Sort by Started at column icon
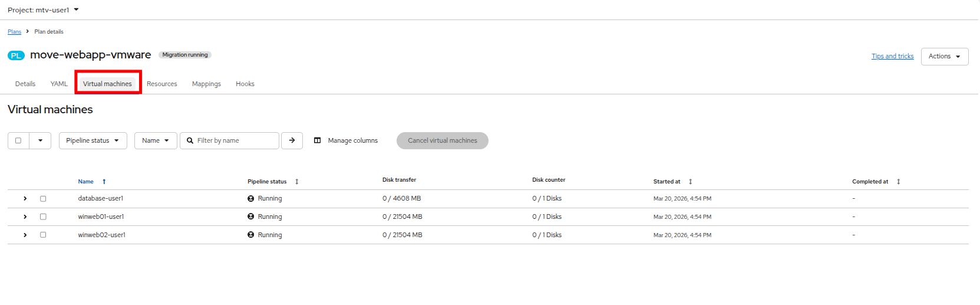Screen dimensions: 980x305 tap(691, 182)
